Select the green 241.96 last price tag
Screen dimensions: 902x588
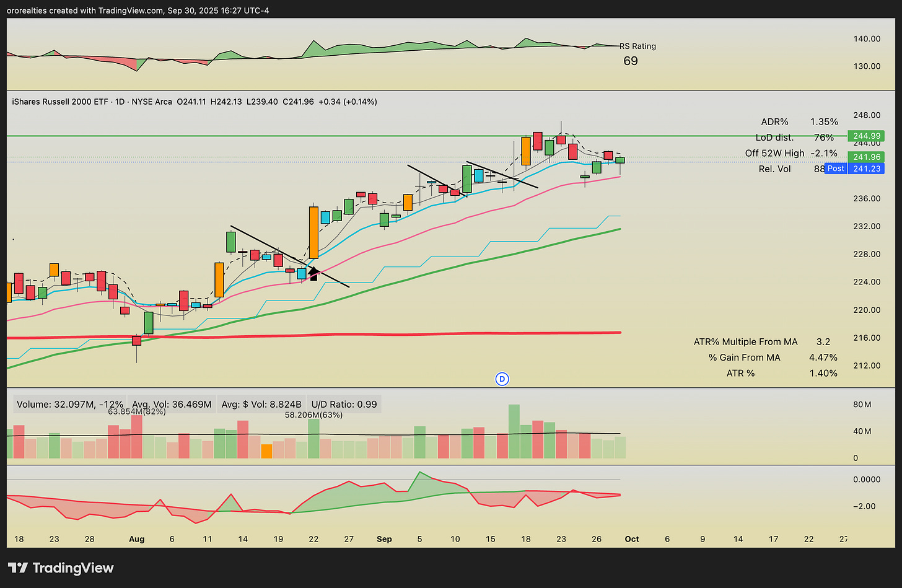tap(866, 157)
